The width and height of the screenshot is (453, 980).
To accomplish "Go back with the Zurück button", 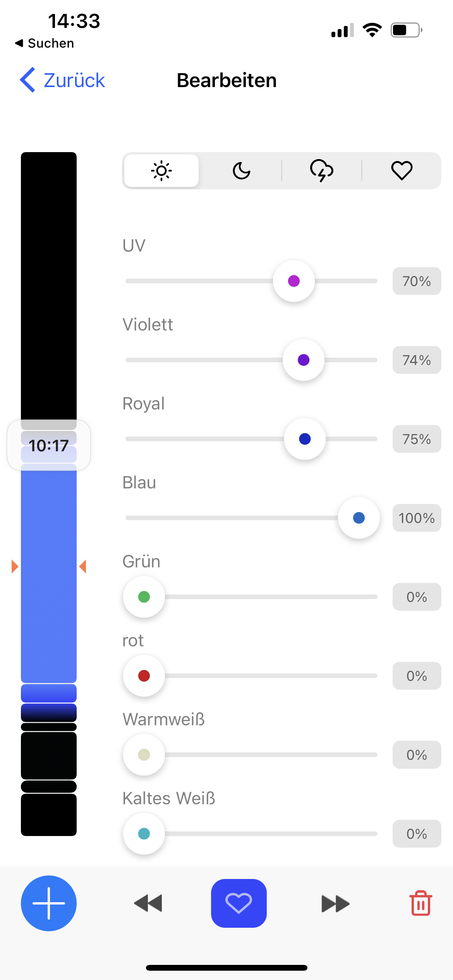I will 63,80.
